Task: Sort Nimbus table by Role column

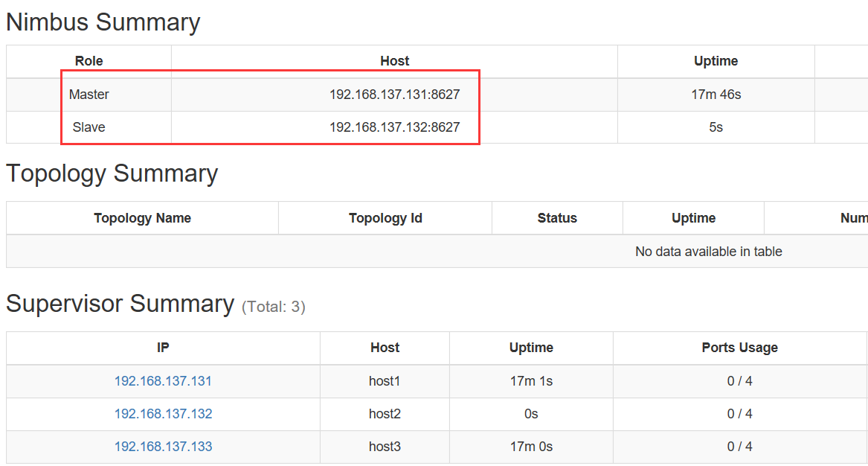Action: tap(89, 61)
